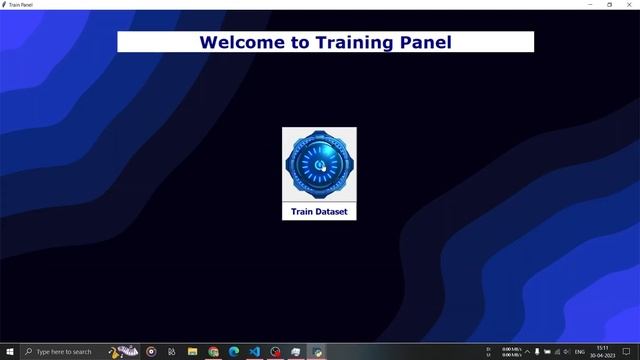Click the taskbar search box
This screenshot has width=640, height=360.
click(80, 351)
